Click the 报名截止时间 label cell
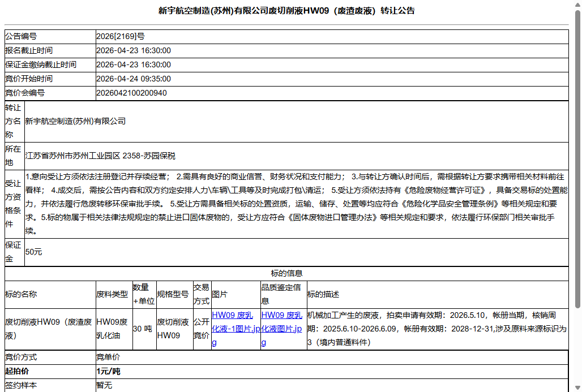Viewport: 582px width, 392px height. (x=50, y=51)
